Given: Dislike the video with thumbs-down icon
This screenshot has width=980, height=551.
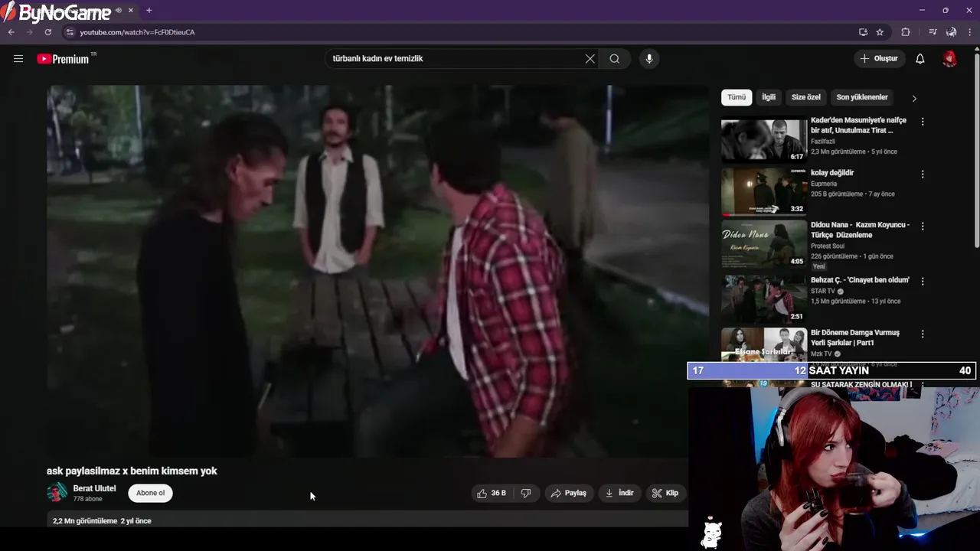Looking at the screenshot, I should point(526,494).
